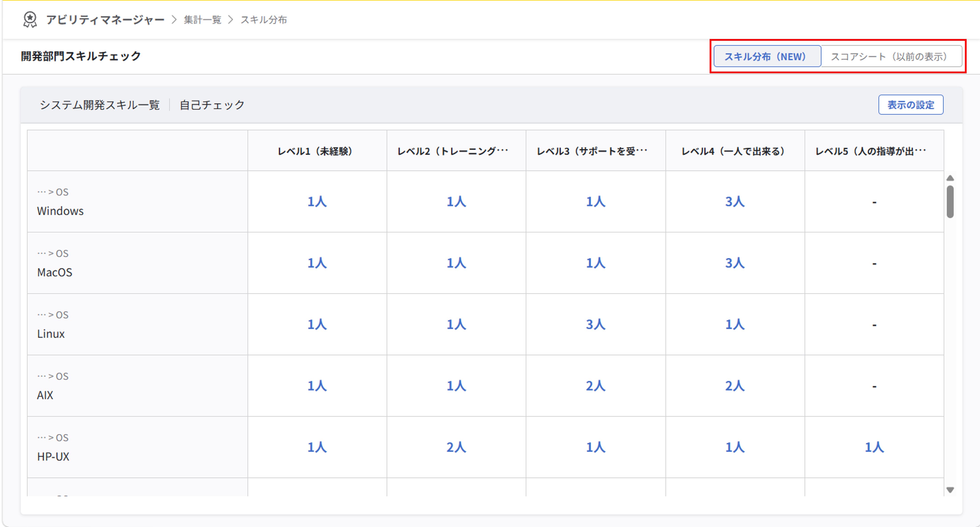Open Linux レベル4 count 1人
980x527 pixels.
click(x=735, y=324)
